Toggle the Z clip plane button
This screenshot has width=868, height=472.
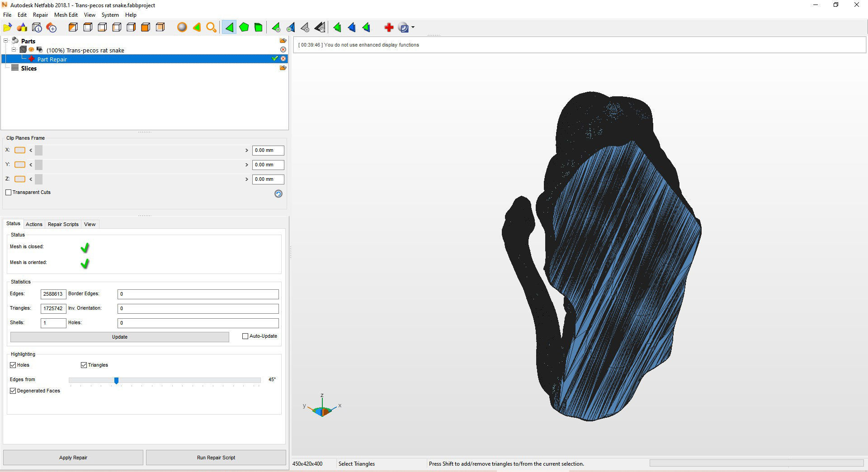point(20,179)
